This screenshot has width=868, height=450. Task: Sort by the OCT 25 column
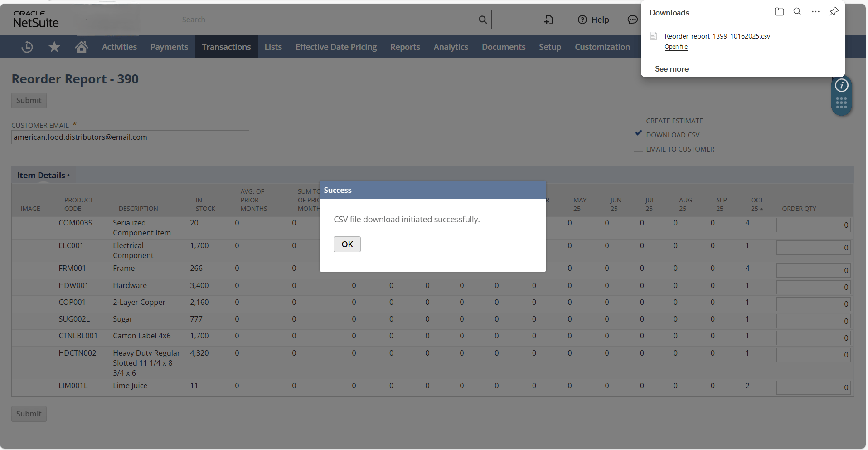(756, 204)
